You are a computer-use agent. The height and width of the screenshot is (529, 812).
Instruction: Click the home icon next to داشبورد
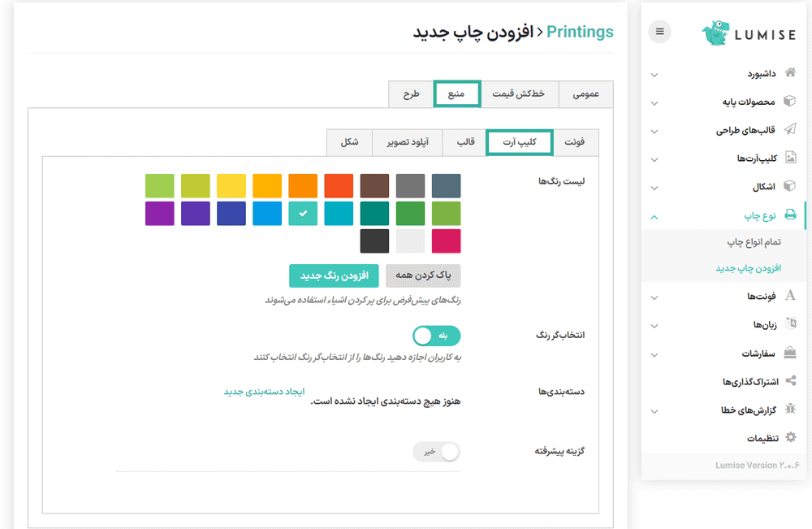[x=790, y=73]
